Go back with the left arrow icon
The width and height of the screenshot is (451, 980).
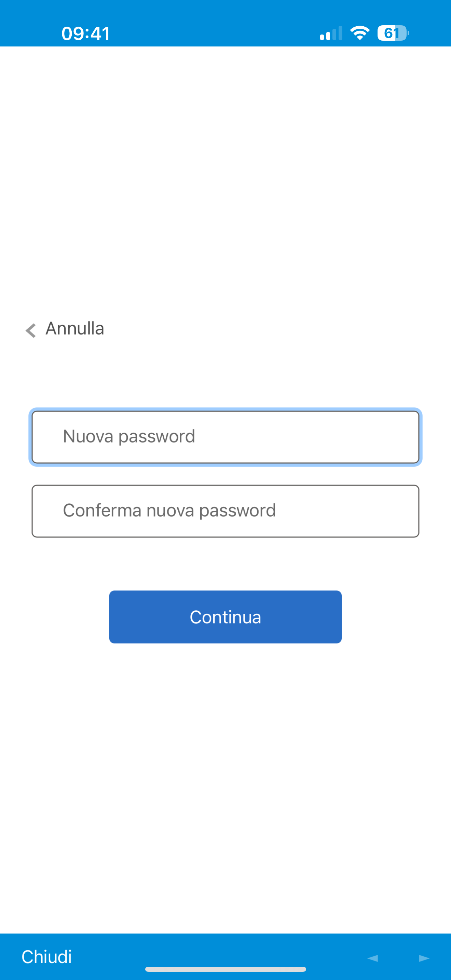coord(373,957)
